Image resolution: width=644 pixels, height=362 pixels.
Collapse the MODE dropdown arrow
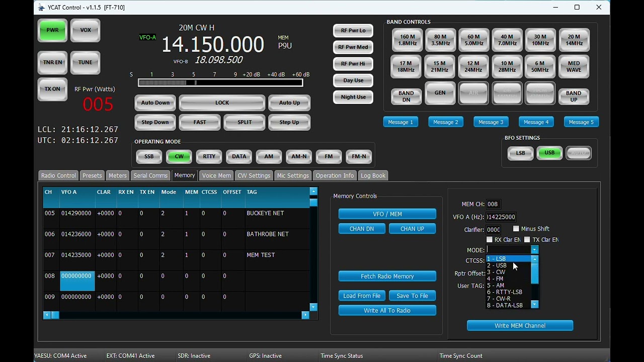[534, 250]
